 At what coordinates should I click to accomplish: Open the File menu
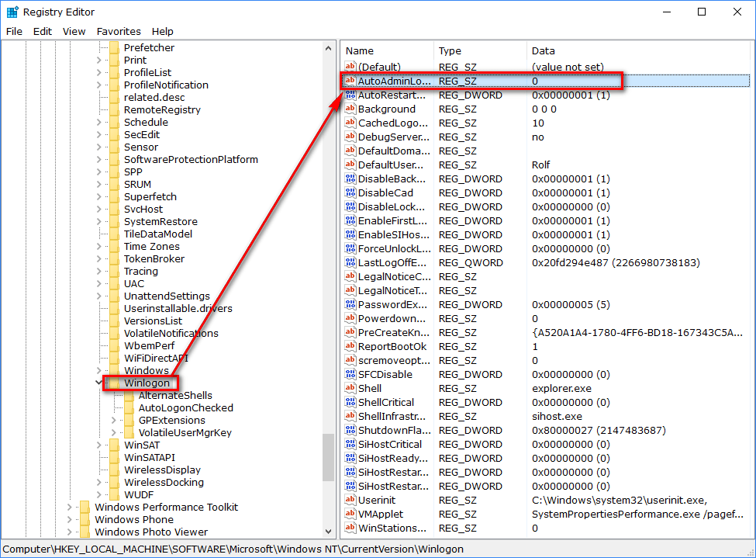pos(14,31)
